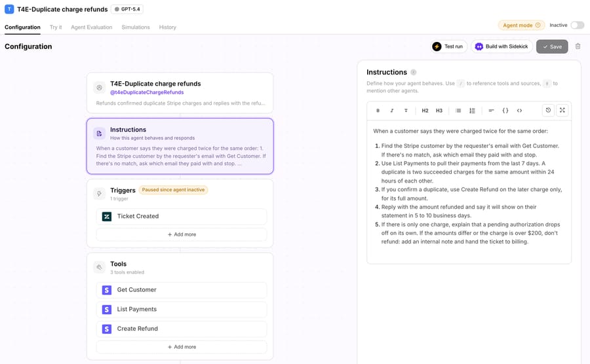The height and width of the screenshot is (364, 590).
Task: Open the T4E-Duplicate charge refunds agent card
Action: [x=180, y=93]
